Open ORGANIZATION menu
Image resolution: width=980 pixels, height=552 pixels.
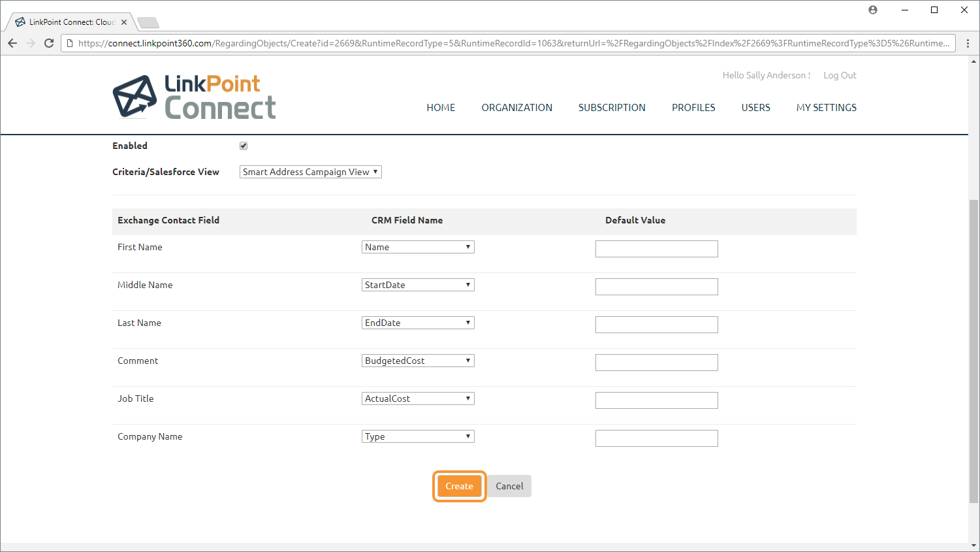pyautogui.click(x=517, y=108)
